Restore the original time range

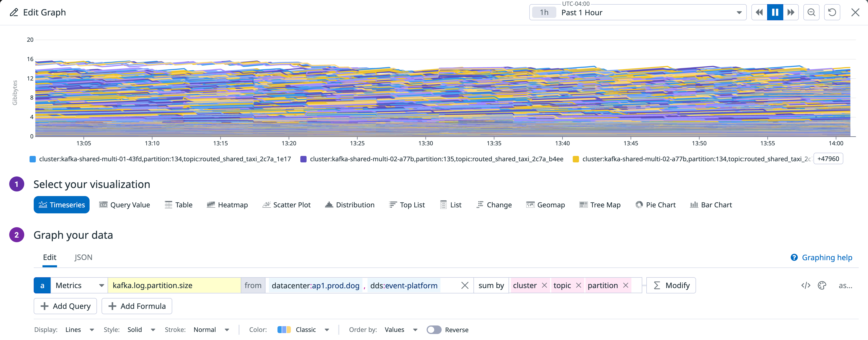pos(832,12)
